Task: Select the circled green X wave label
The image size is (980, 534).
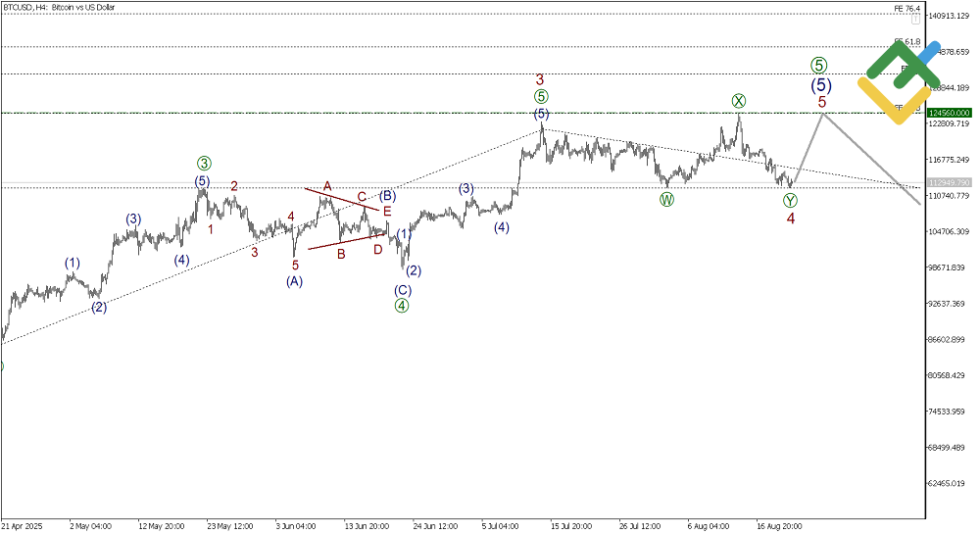Action: [x=739, y=101]
